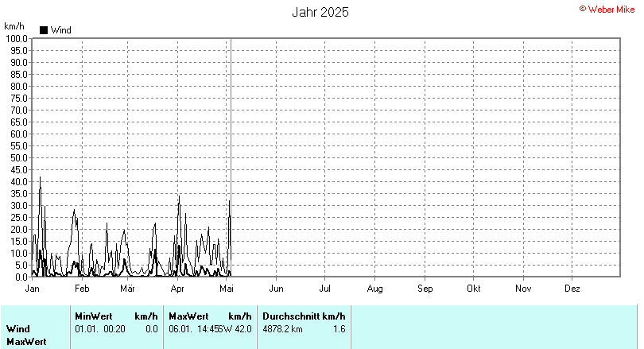This screenshot has width=644, height=349.
Task: Click the 40.0 y-axis value
Action: click(18, 182)
